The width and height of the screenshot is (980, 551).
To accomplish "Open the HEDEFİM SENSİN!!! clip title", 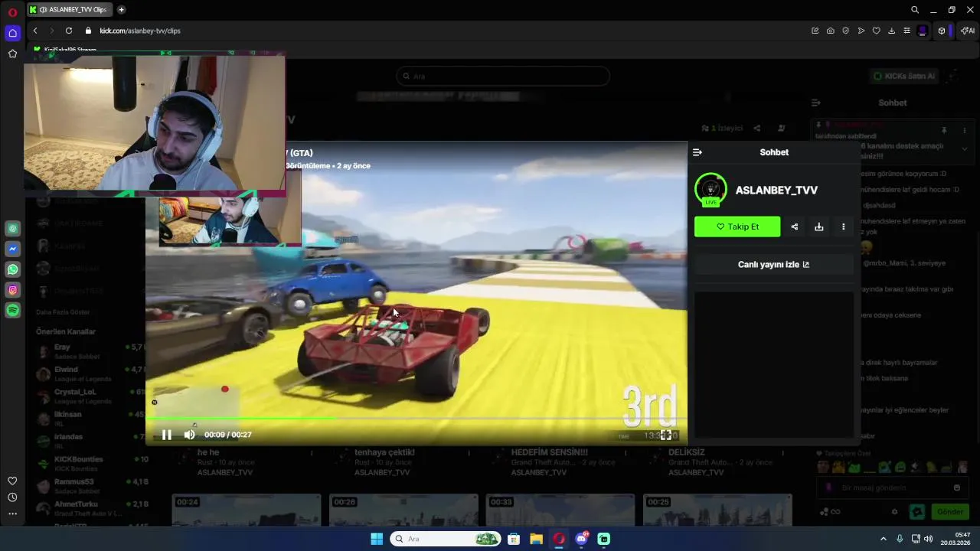I will [550, 452].
